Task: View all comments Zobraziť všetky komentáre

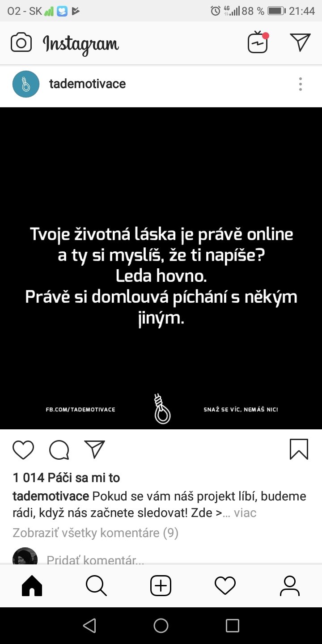Action: (x=95, y=533)
